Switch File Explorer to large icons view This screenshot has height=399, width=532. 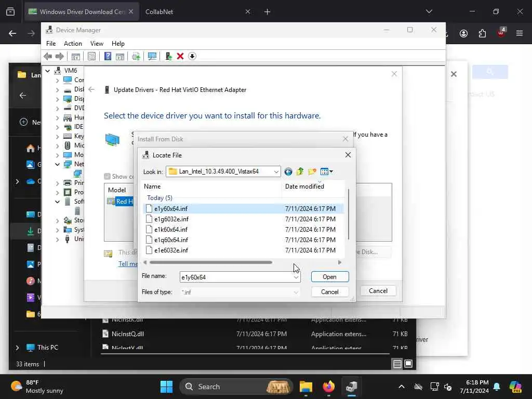tap(408, 364)
